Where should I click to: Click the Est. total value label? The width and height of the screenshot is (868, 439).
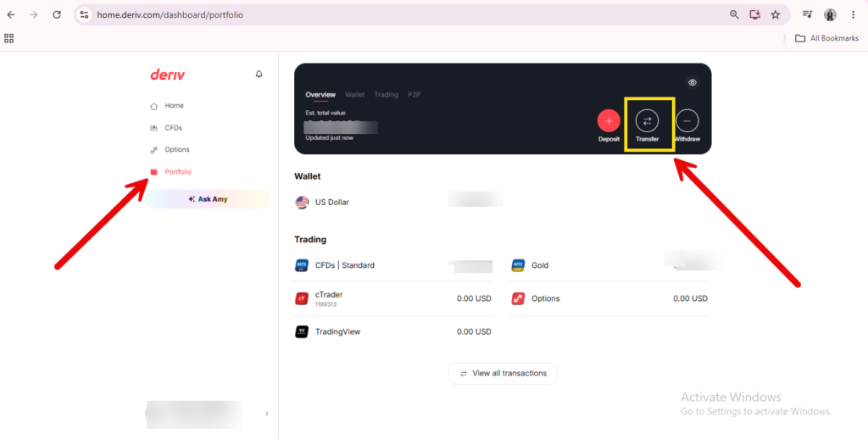325,113
